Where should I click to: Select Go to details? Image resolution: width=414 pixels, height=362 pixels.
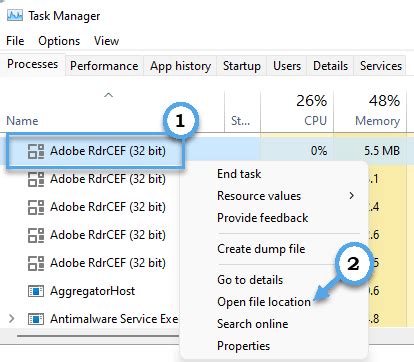click(250, 280)
